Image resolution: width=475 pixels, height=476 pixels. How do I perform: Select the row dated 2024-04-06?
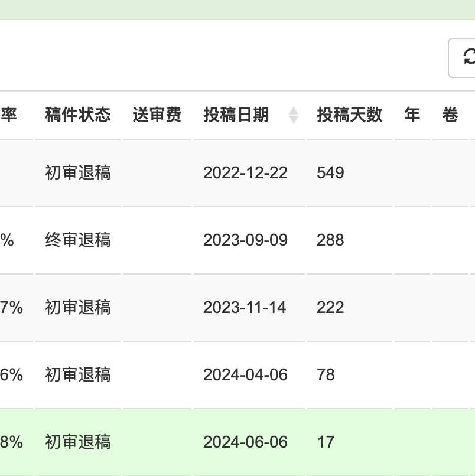point(237,375)
